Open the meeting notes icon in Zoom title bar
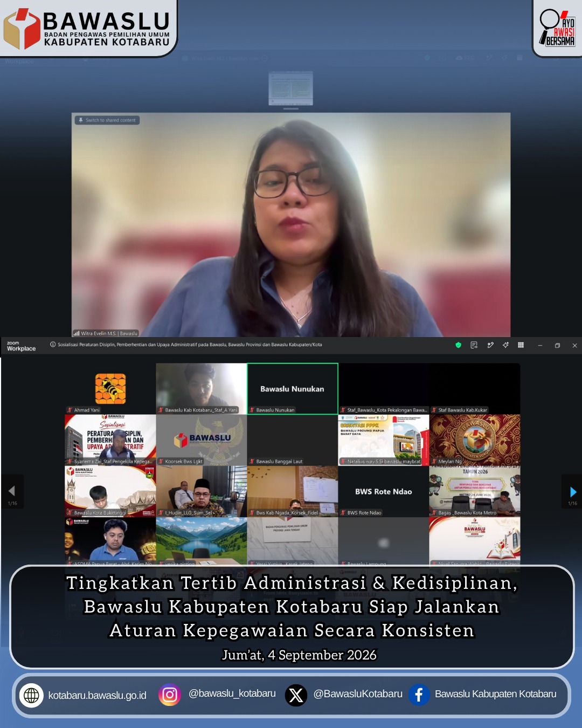The image size is (582, 728). [x=474, y=345]
